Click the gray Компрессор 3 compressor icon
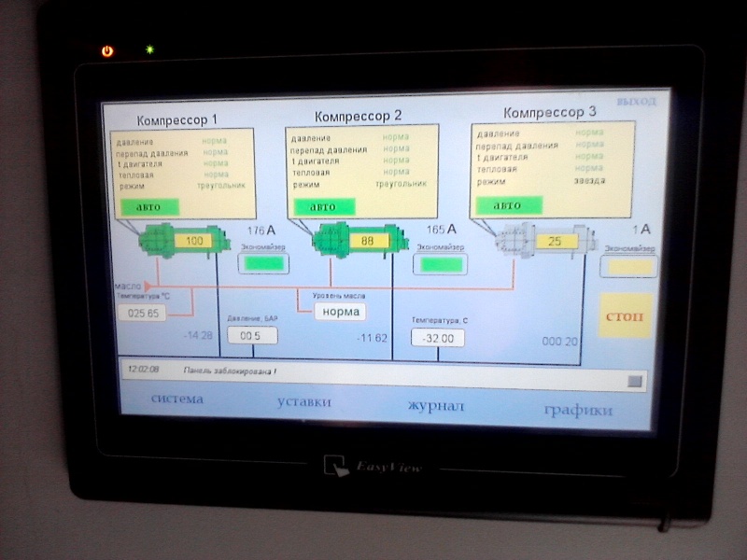 pyautogui.click(x=545, y=240)
